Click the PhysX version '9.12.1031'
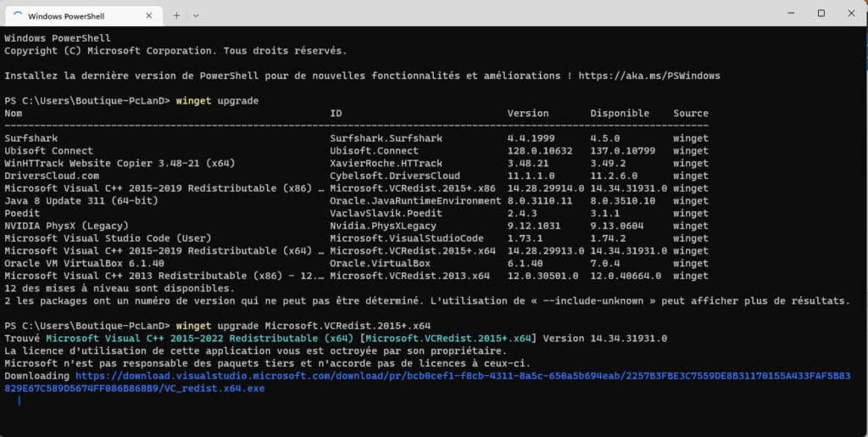This screenshot has height=437, width=868. point(534,226)
